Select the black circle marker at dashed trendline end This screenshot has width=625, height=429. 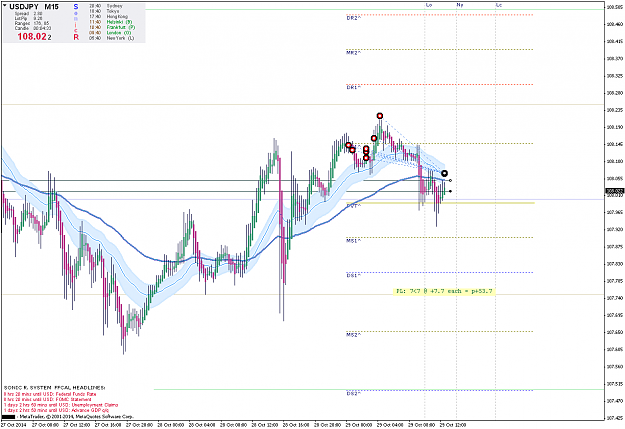coord(444,173)
